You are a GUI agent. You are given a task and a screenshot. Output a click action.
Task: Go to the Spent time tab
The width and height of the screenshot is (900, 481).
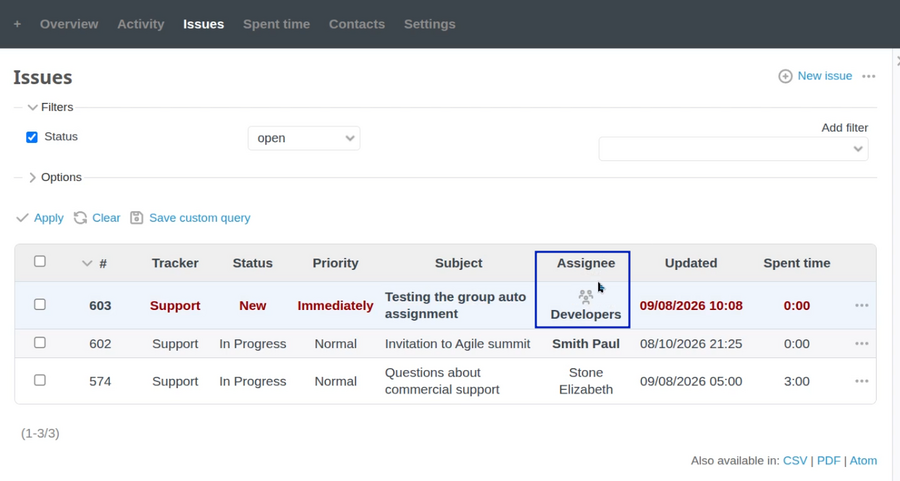(x=276, y=24)
